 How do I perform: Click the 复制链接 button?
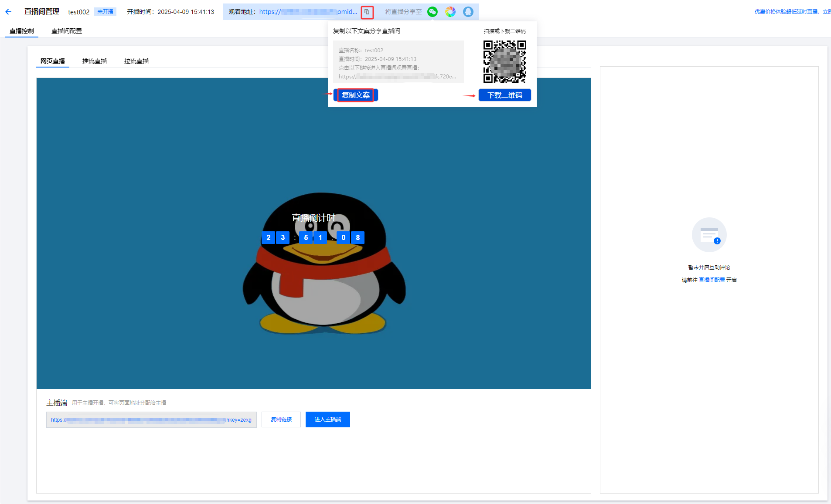[281, 419]
